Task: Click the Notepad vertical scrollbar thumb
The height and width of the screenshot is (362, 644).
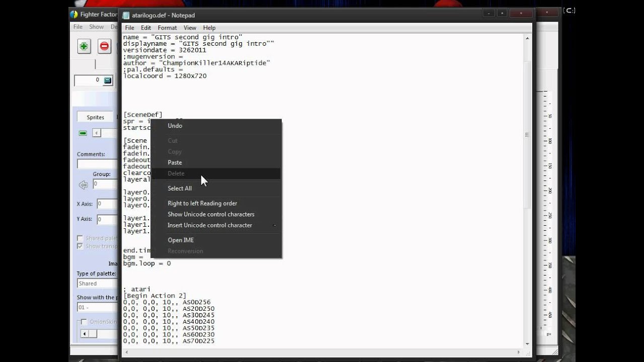Action: tap(527, 135)
